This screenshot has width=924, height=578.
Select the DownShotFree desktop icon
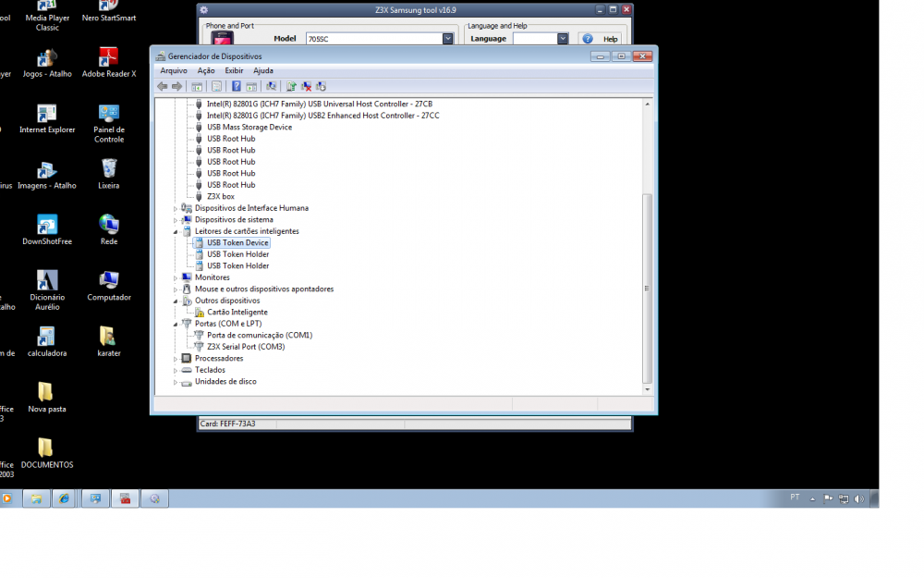coord(47,230)
